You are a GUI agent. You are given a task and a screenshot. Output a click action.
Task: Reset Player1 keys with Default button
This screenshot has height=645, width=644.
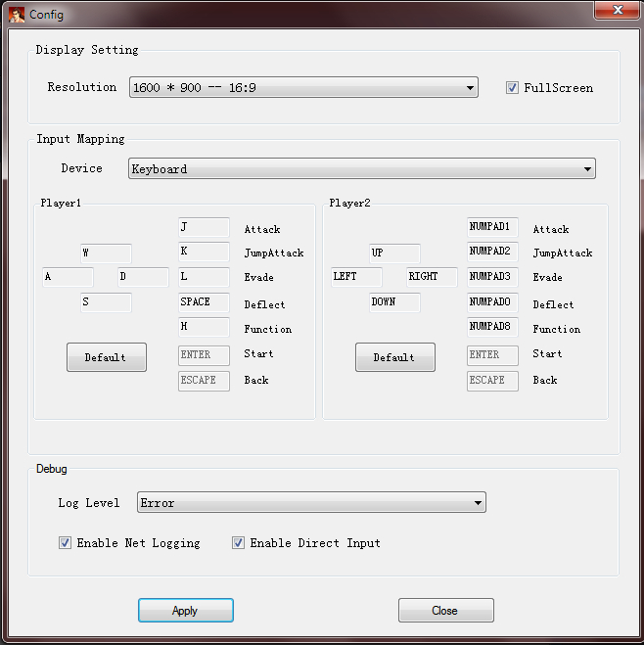pos(107,357)
